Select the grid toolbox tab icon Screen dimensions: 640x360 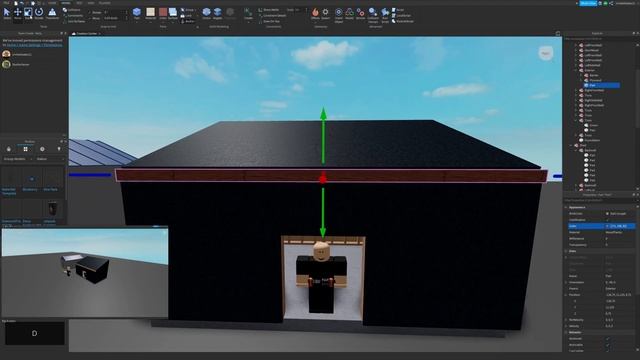point(25,149)
